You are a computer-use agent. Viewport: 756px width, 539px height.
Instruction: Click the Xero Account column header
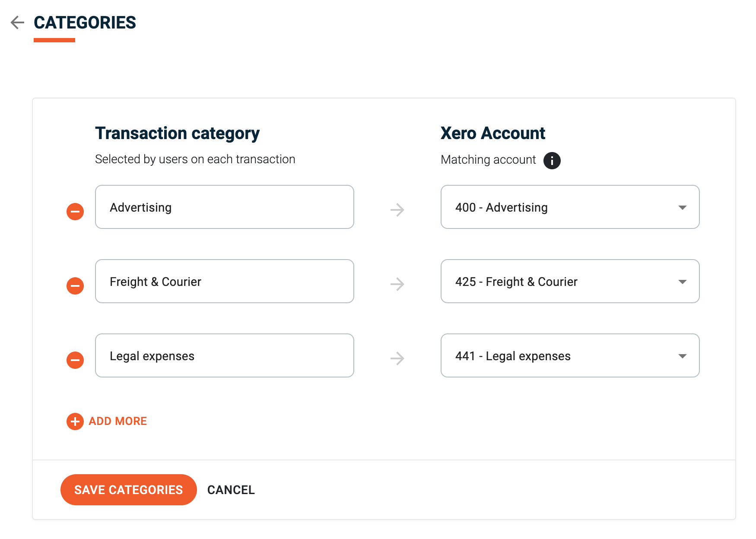coord(492,133)
